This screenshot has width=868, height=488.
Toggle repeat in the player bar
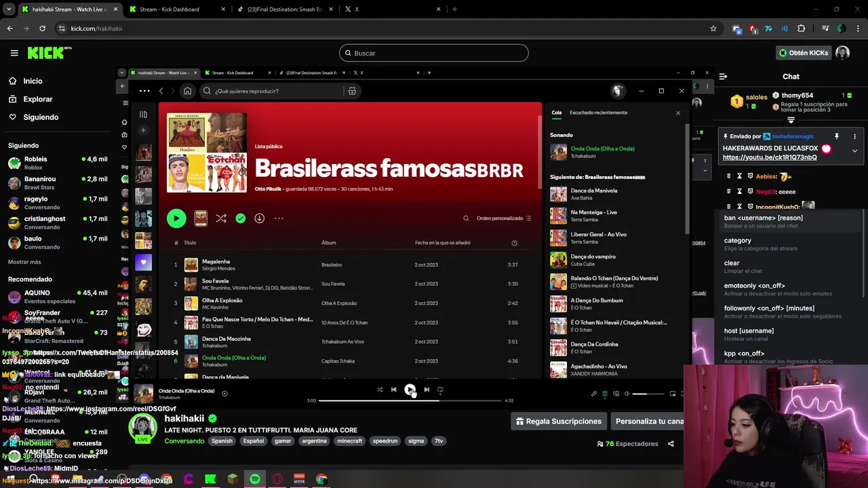point(440,390)
